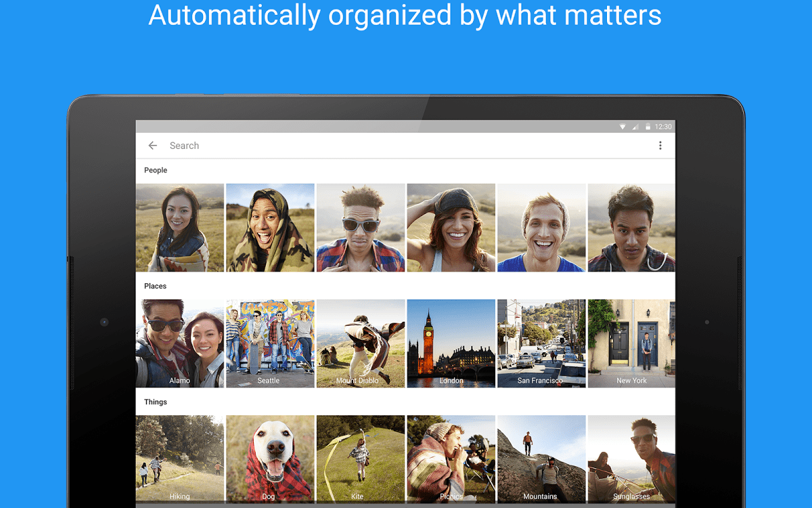Viewport: 812px width, 508px height.
Task: Open the Things section header
Action: pos(155,402)
